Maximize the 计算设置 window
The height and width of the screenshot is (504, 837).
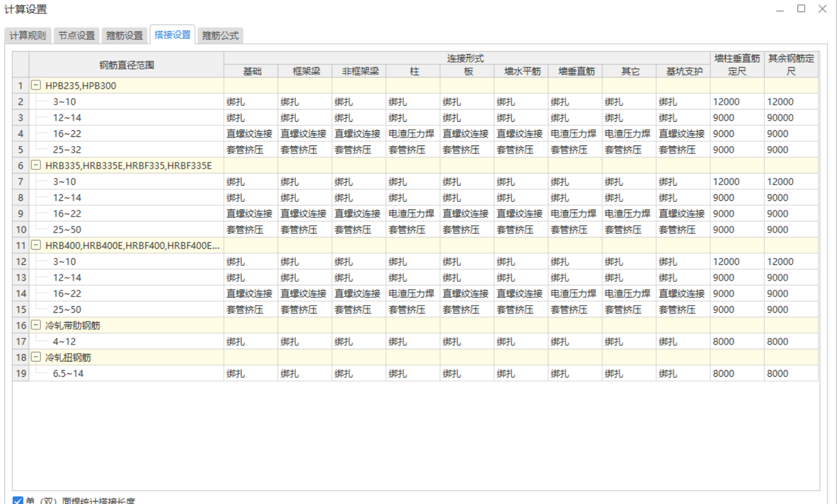[801, 9]
